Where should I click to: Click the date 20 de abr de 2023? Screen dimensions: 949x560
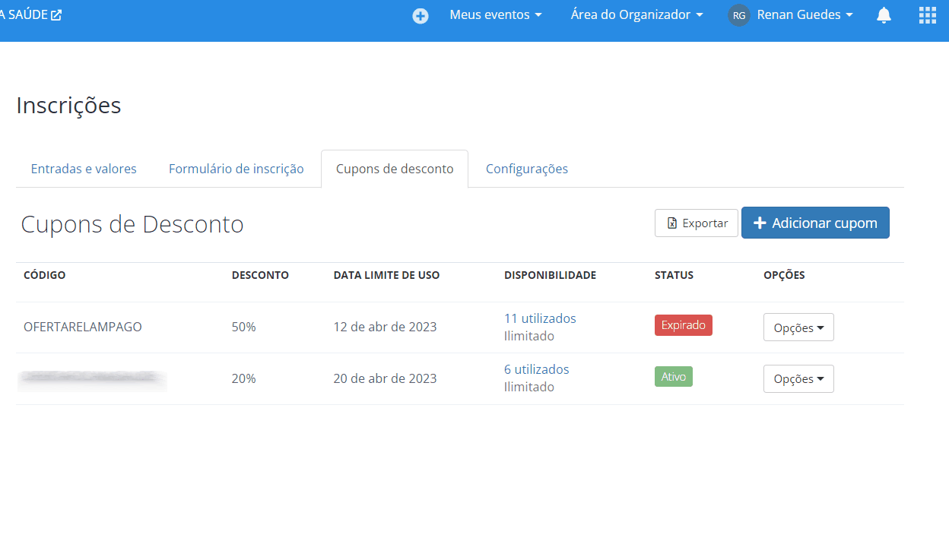(385, 378)
